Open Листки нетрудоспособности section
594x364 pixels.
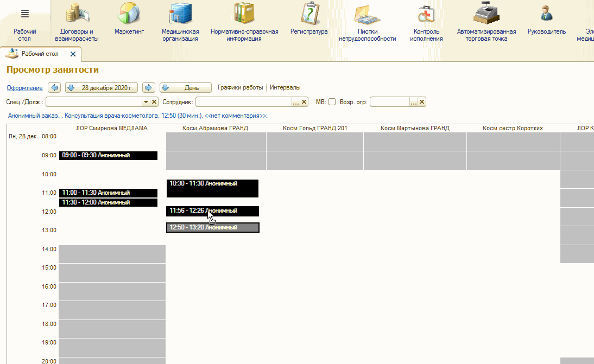point(366,15)
